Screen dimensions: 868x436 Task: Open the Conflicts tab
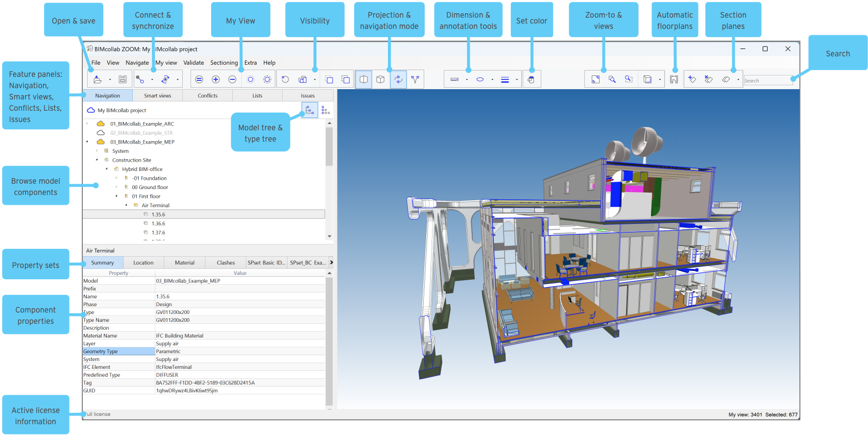[208, 96]
